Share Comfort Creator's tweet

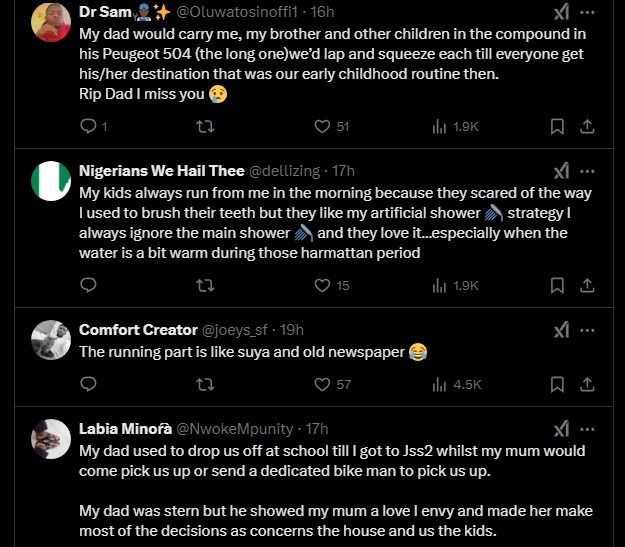pyautogui.click(x=588, y=384)
